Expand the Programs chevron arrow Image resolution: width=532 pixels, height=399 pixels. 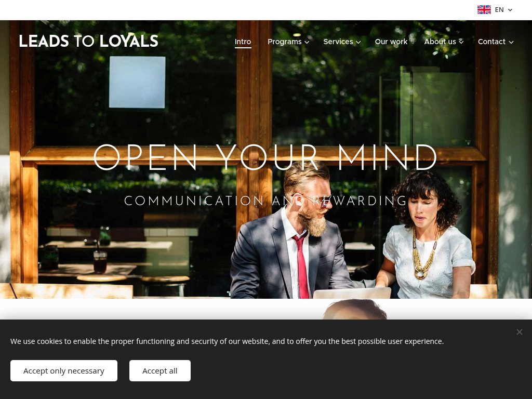[x=307, y=43]
